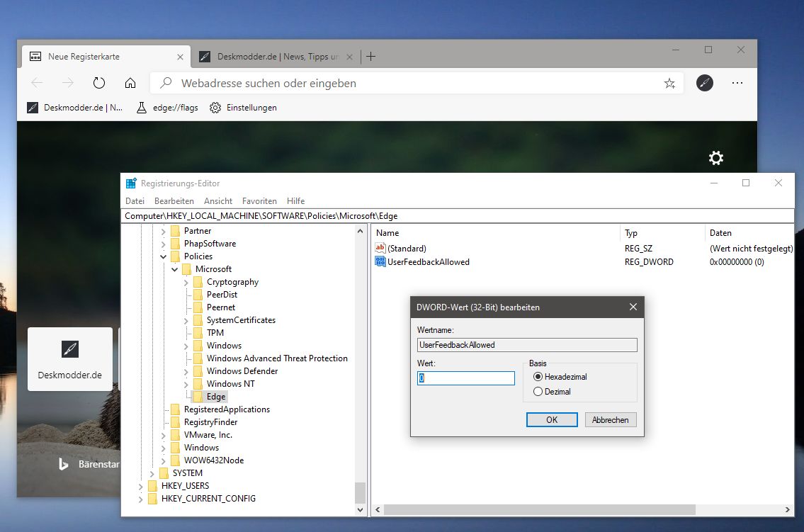Image resolution: width=804 pixels, height=532 pixels.
Task: Click the Edge address bar
Action: click(417, 83)
